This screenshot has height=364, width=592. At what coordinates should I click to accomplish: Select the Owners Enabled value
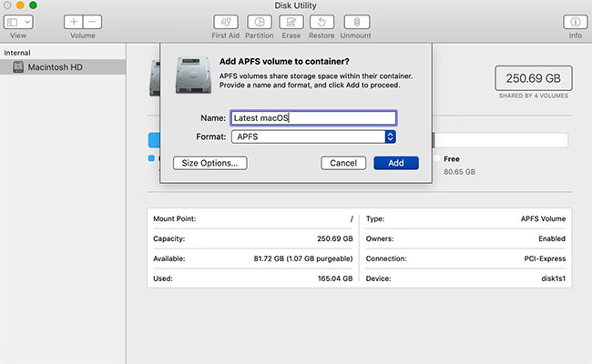pyautogui.click(x=552, y=238)
